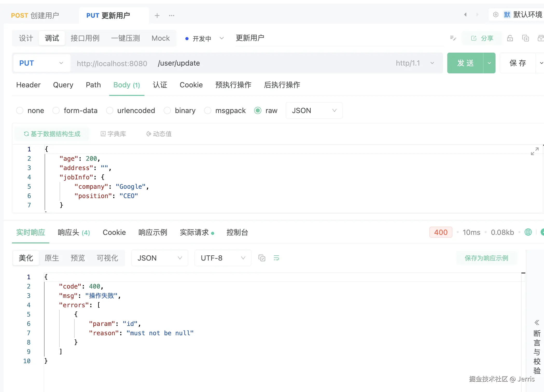Open the 认证 request tab
Screen dimensions: 544x392
pos(160,85)
